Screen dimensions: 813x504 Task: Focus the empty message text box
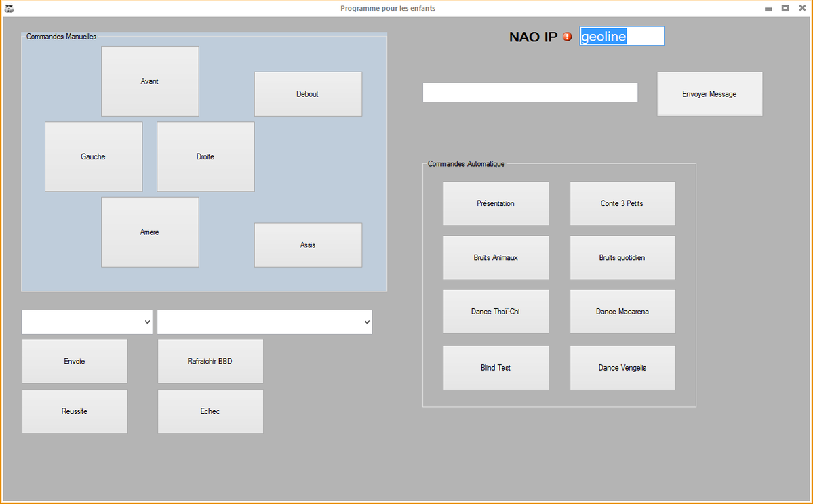530,93
